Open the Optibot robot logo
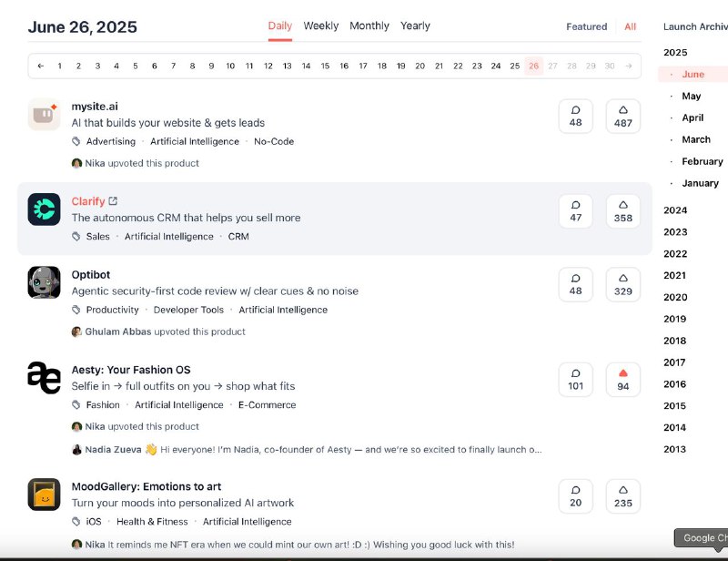 click(x=44, y=282)
